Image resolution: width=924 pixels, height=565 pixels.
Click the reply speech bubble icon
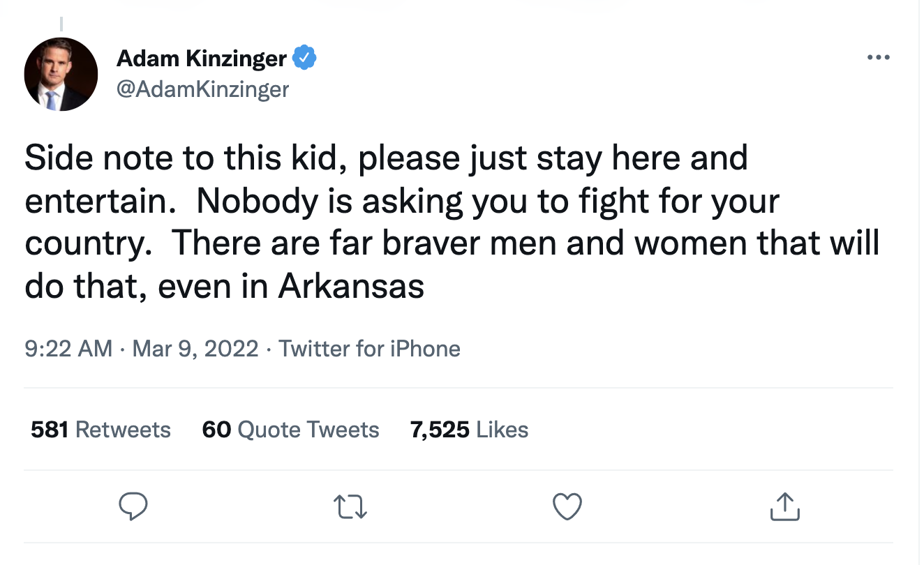coord(131,506)
